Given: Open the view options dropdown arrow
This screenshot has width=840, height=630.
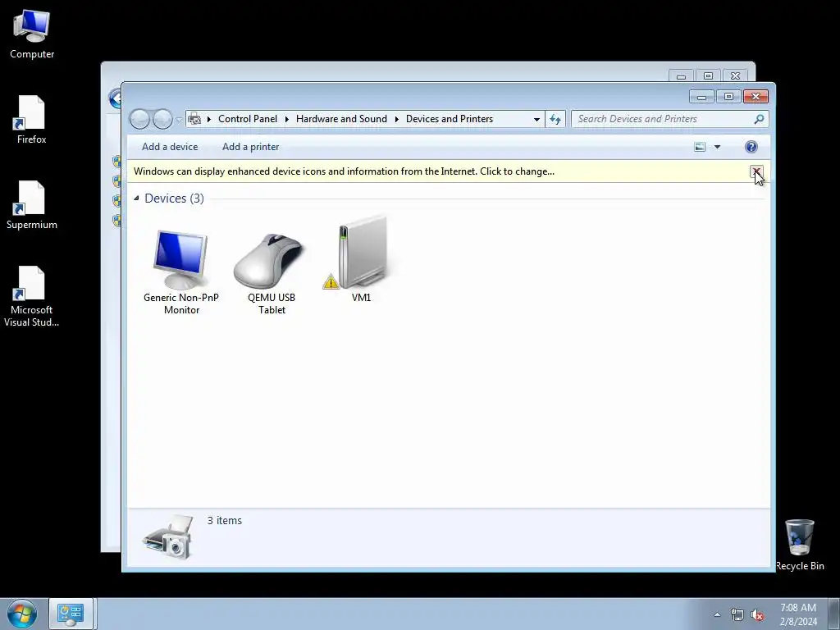Looking at the screenshot, I should tap(717, 147).
